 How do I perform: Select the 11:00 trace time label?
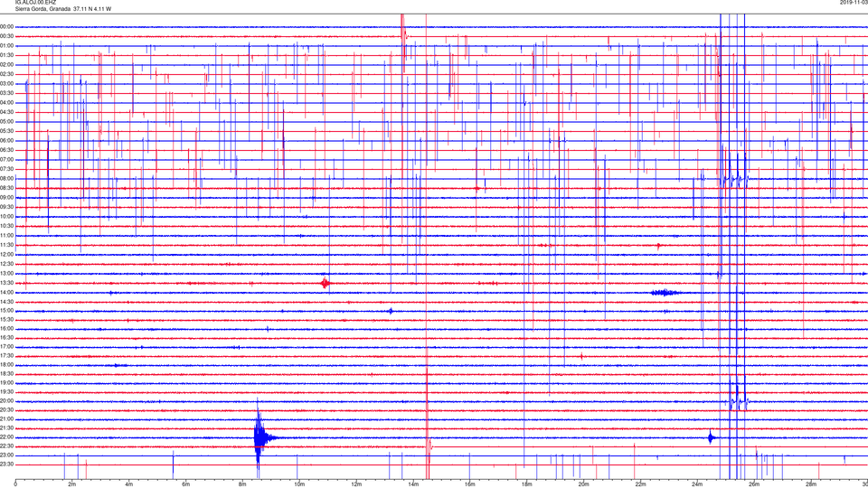(x=7, y=235)
